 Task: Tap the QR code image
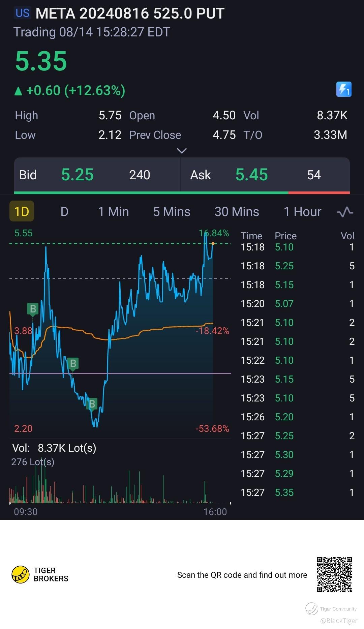[x=334, y=574]
